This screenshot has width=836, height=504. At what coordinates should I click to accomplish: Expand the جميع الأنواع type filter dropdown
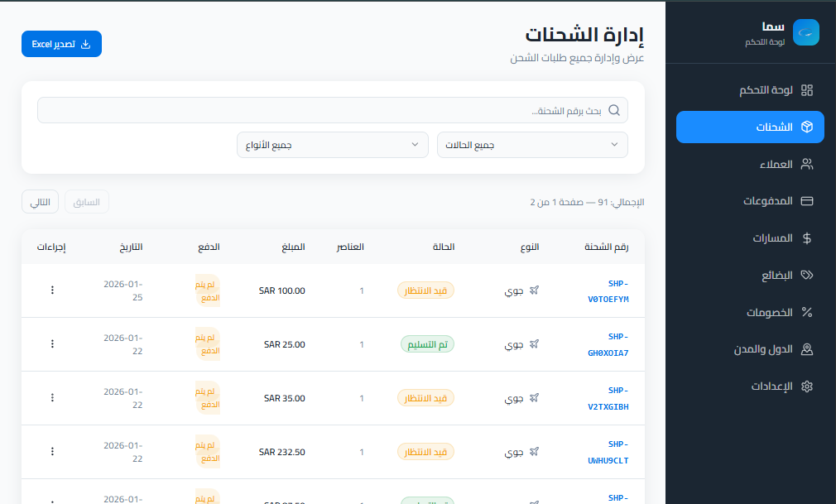[x=331, y=145]
